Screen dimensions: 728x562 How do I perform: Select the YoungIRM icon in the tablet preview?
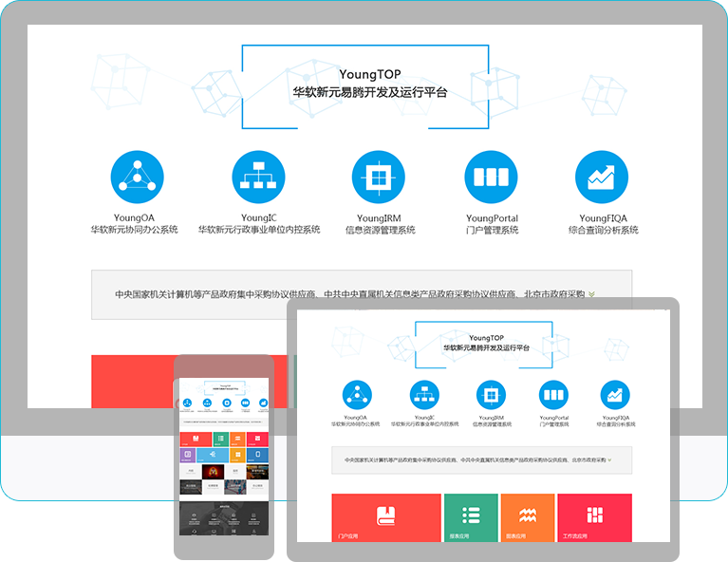491,395
